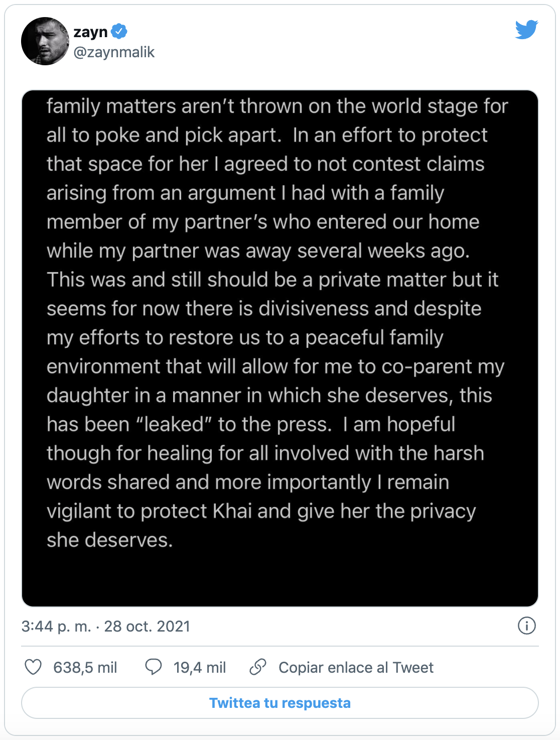560x740 pixels.
Task: Click the closing line 'she deserves.'
Action: pos(110,540)
